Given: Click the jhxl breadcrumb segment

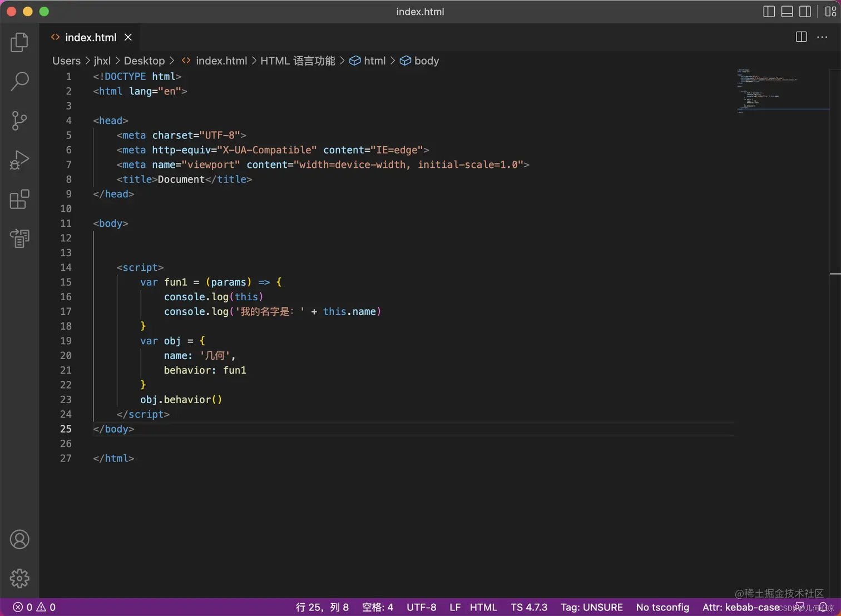Looking at the screenshot, I should [102, 61].
